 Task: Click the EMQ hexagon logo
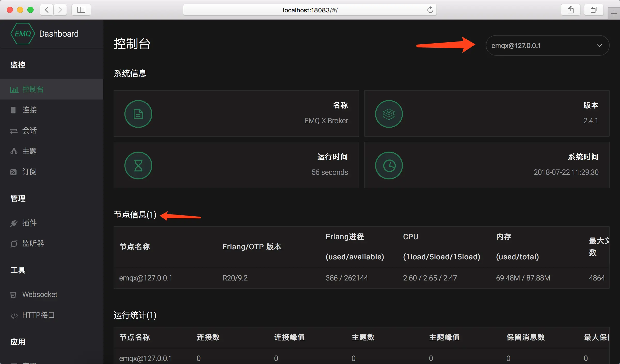(x=23, y=34)
